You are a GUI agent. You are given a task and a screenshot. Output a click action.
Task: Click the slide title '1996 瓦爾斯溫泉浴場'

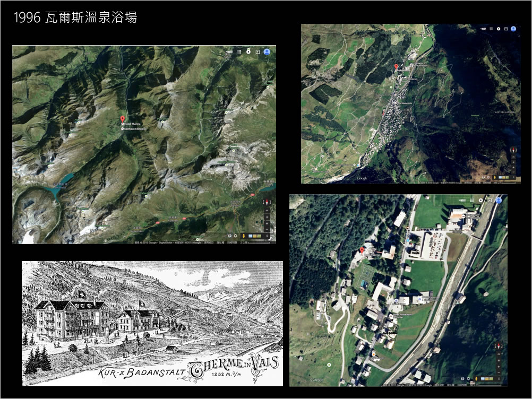(x=75, y=18)
